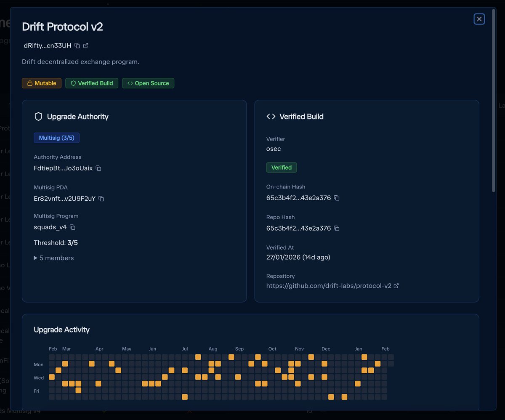
Task: Click the verifier name osec
Action: pyautogui.click(x=274, y=149)
